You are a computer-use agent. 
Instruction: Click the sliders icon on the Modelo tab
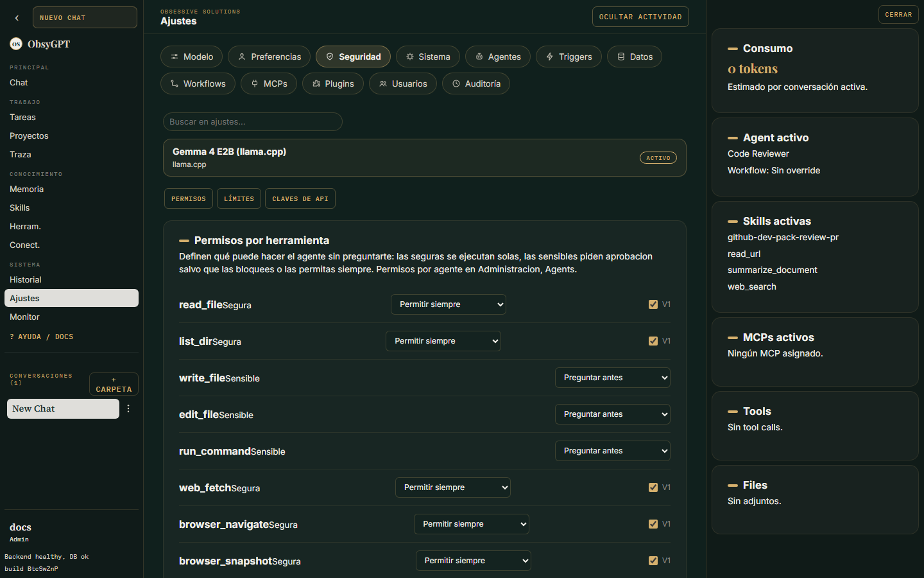[175, 57]
